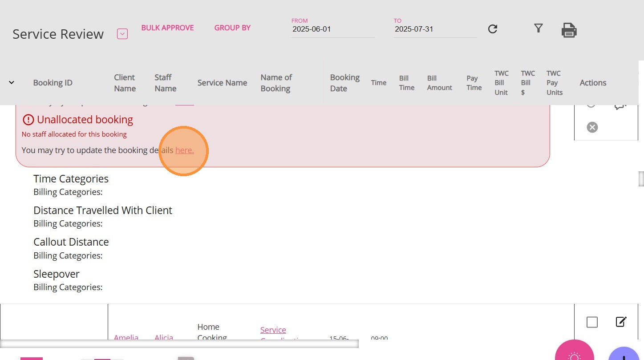The image size is (644, 360).
Task: Click the Distance Travelled With Client heading
Action: 103,210
